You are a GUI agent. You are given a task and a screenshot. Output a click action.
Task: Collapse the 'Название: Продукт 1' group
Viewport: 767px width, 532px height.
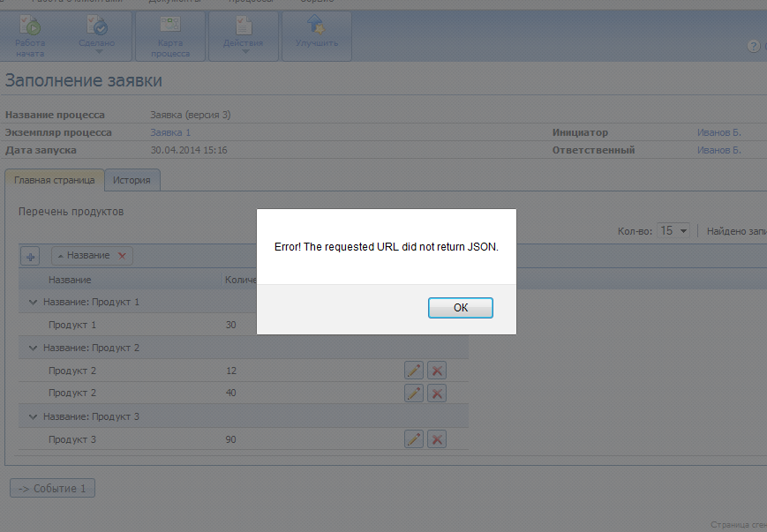pyautogui.click(x=34, y=302)
